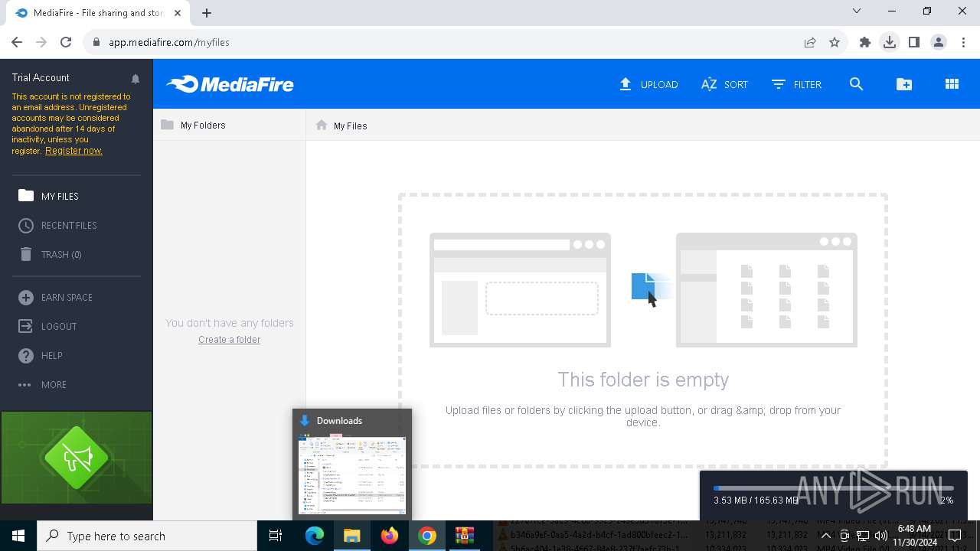Image resolution: width=980 pixels, height=551 pixels.
Task: Open the Filter menu
Action: click(796, 84)
